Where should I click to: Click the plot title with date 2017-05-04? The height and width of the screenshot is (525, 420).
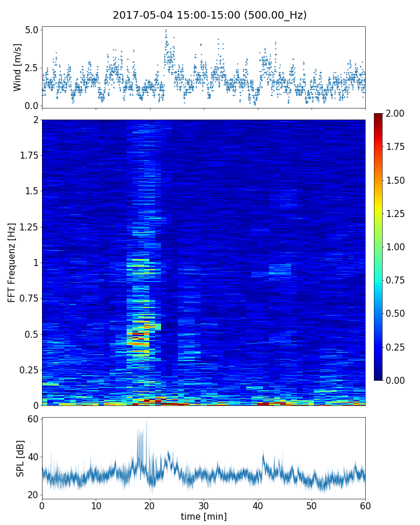point(209,15)
